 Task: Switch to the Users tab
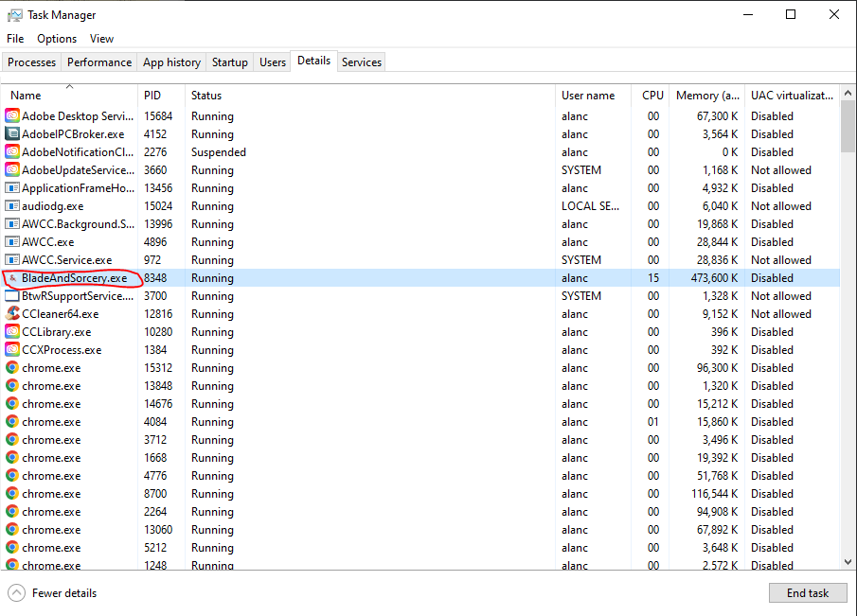pyautogui.click(x=272, y=62)
